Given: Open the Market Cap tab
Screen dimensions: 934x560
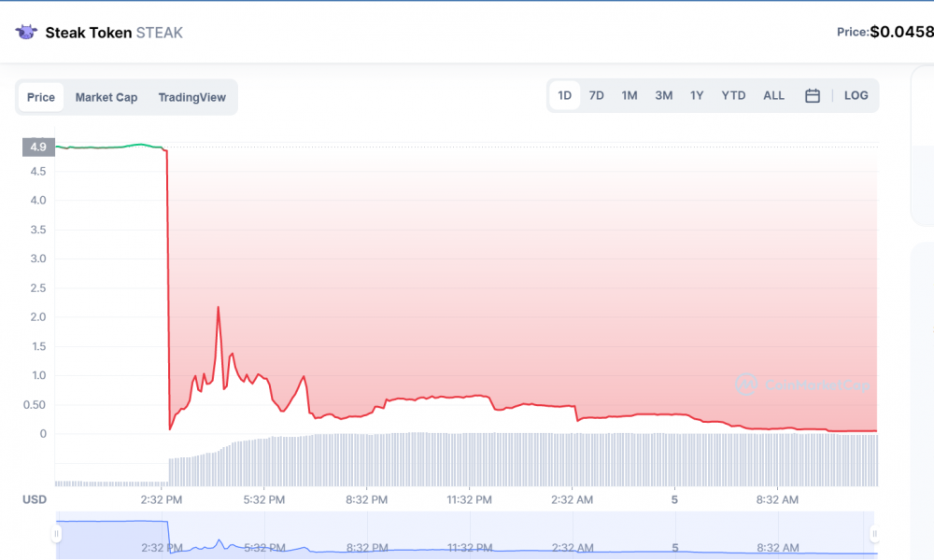Looking at the screenshot, I should (106, 97).
